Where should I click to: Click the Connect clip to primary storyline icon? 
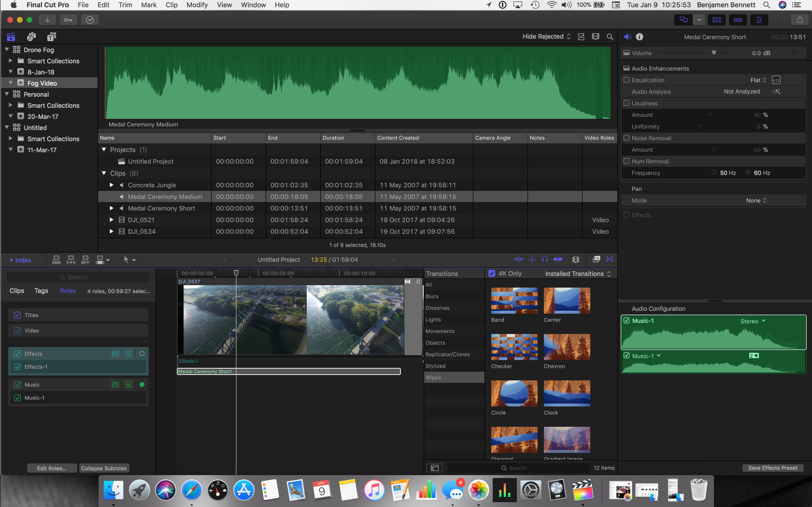pyautogui.click(x=57, y=260)
